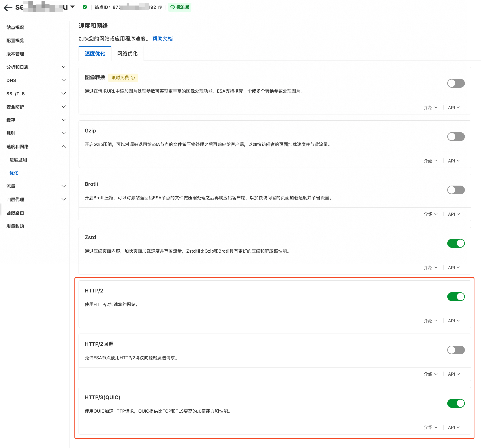Screen dimensions: 481x448
Task: Open 速度监测 in the sidebar
Action: pyautogui.click(x=18, y=160)
